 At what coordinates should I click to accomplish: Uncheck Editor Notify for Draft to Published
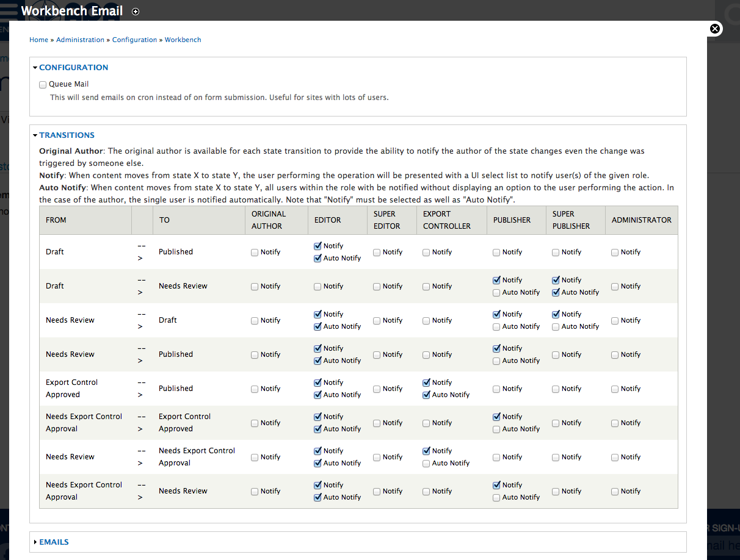[x=318, y=246]
